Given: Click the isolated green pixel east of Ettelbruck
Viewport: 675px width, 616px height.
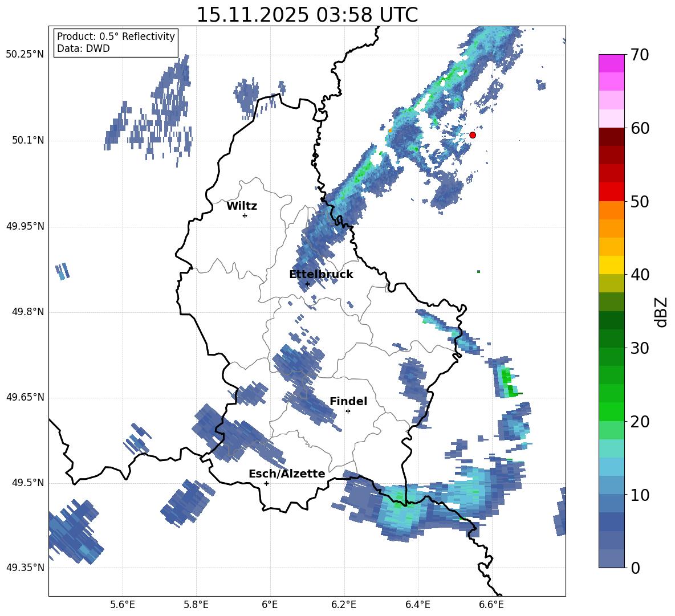Looking at the screenshot, I should [x=478, y=271].
